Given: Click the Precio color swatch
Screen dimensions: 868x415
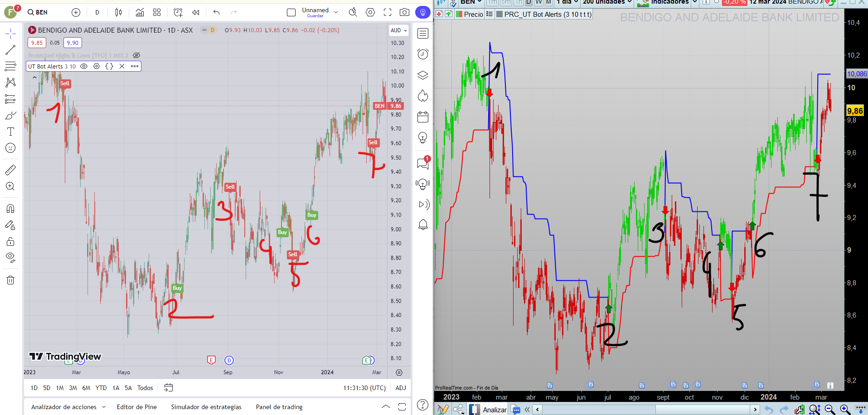Looking at the screenshot, I should pos(459,14).
